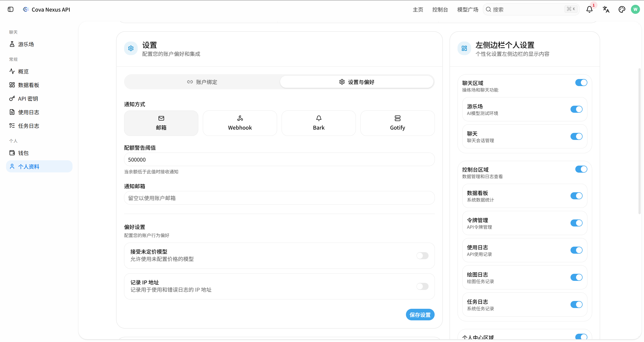Screen dimensions: 644x342
Task: Open 控制台 in the top navigation
Action: click(440, 10)
